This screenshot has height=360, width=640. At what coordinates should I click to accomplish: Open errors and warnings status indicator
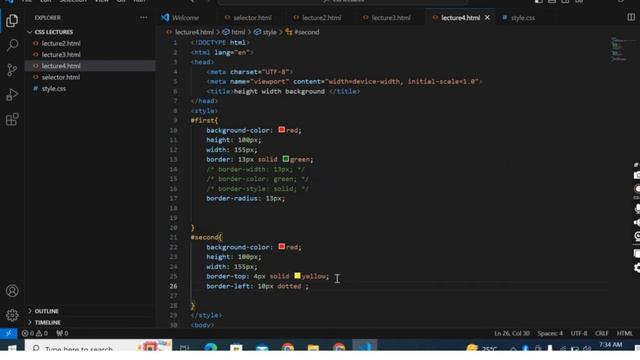click(35, 333)
